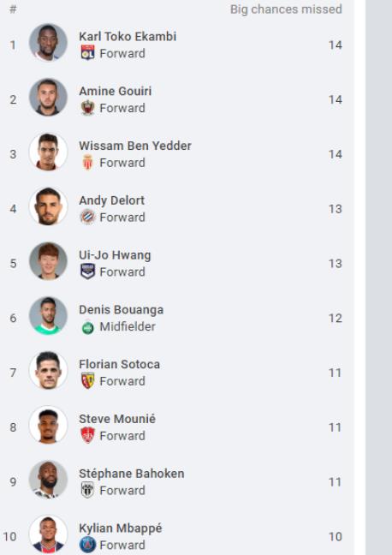Click the OGC Nice club crest
Image resolution: width=392 pixels, height=555 pixels.
point(87,108)
